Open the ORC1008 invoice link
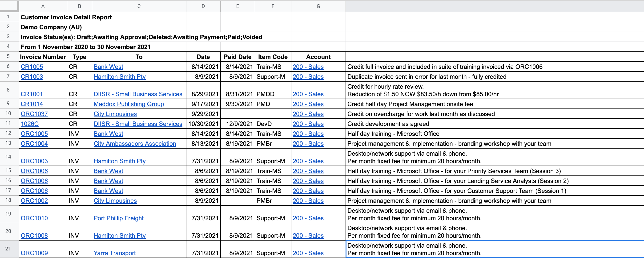The width and height of the screenshot is (644, 258). (x=34, y=236)
